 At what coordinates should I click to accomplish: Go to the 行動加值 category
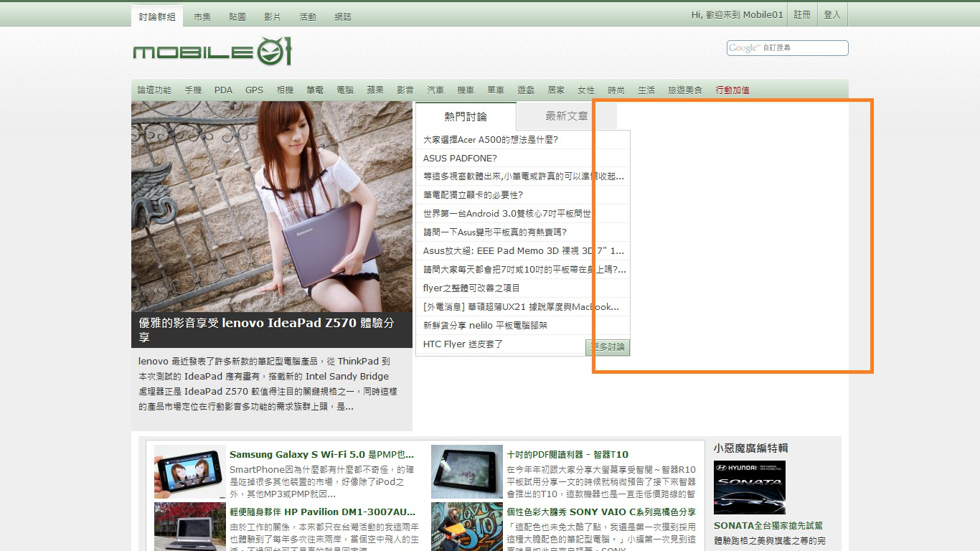(732, 90)
